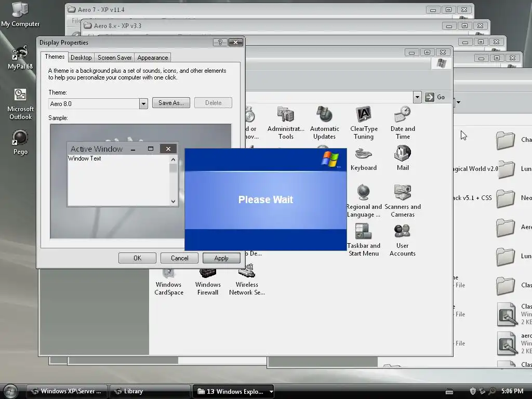Select folder icon labeled Cha in right window
Image resolution: width=532 pixels, height=399 pixels.
pyautogui.click(x=505, y=140)
